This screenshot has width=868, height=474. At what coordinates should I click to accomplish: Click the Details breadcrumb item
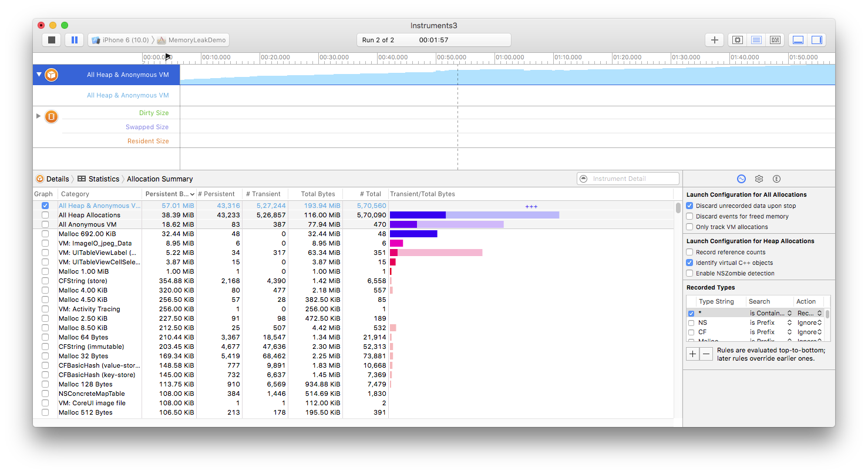(58, 179)
